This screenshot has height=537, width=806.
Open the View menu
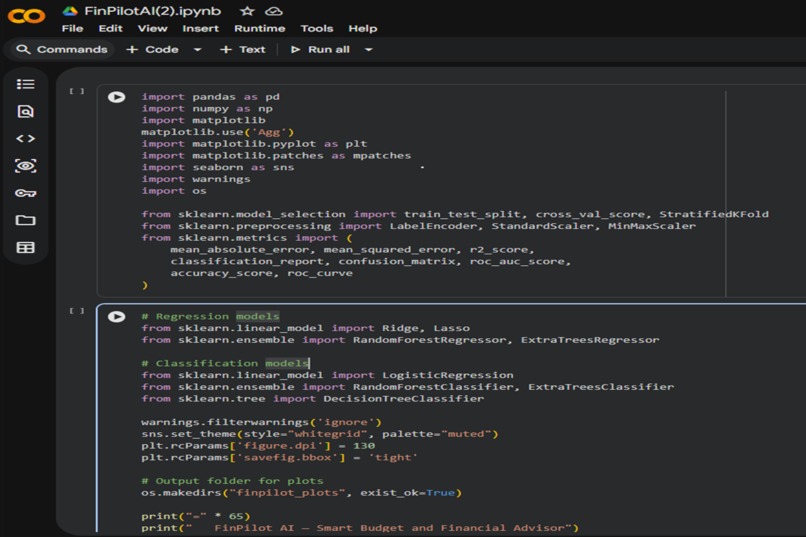153,28
